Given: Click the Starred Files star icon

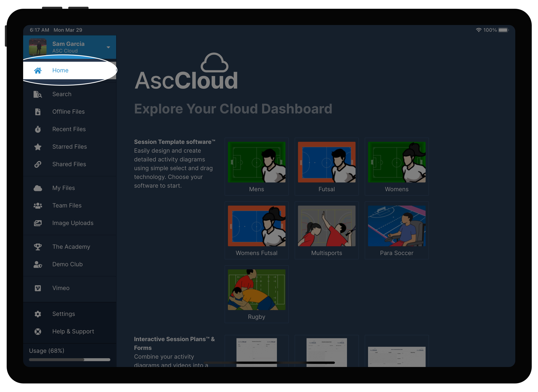Looking at the screenshot, I should (x=38, y=147).
